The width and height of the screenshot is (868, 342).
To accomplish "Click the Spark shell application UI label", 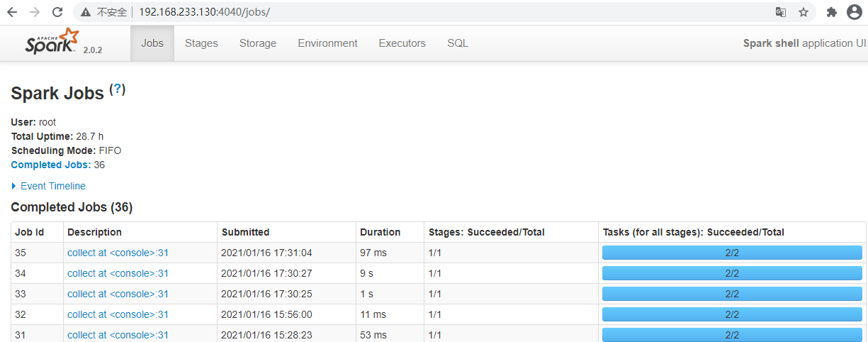I will [x=804, y=43].
